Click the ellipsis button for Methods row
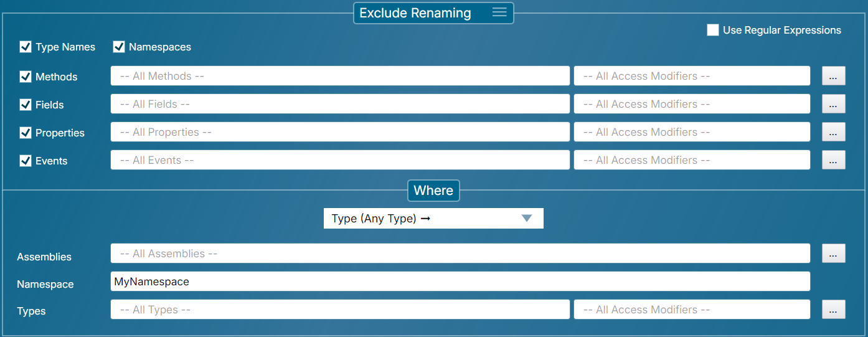Viewport: 868px width, 337px height. coord(834,76)
